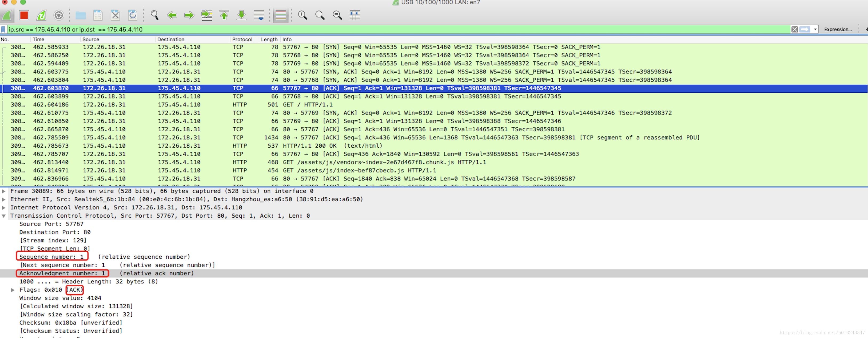The image size is (868, 338).
Task: Stop capturing packets with red square
Action: [x=24, y=15]
